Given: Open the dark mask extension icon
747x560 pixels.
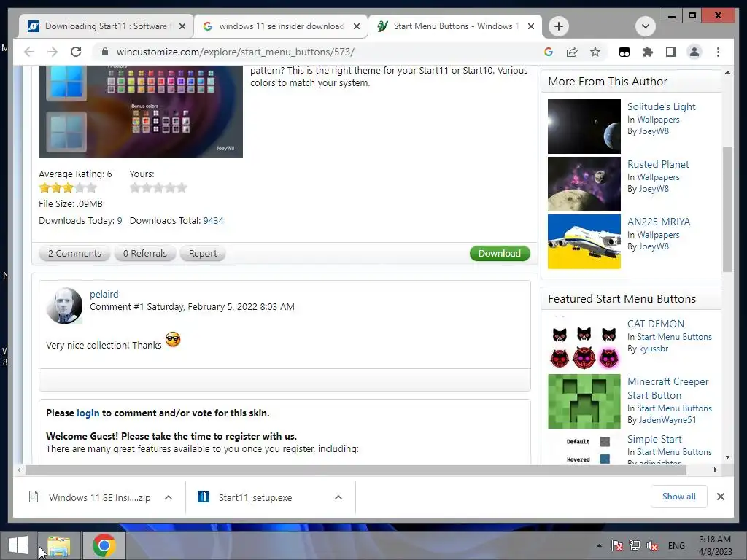Looking at the screenshot, I should [624, 52].
